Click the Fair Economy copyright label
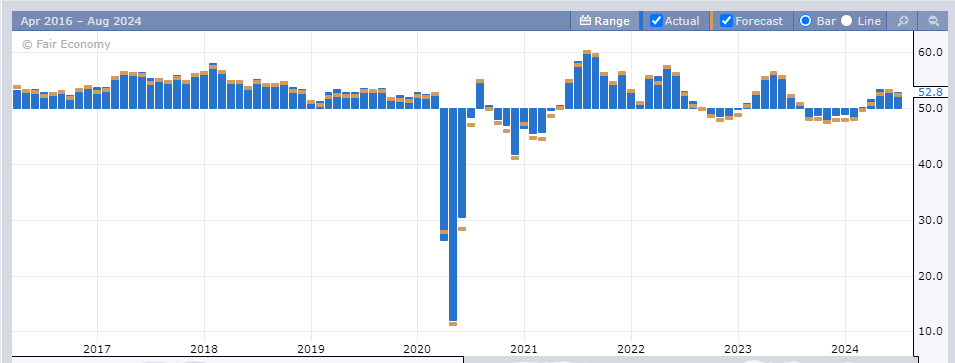This screenshot has height=363, width=955. (66, 44)
